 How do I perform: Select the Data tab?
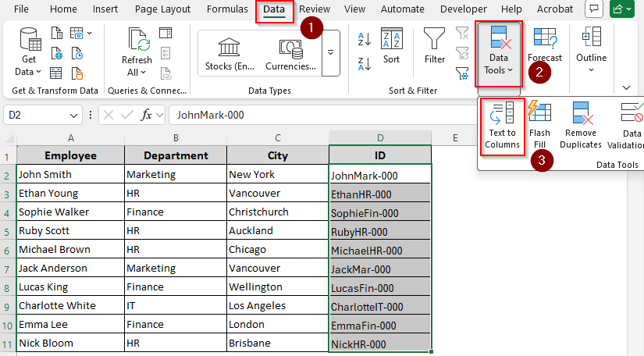[x=274, y=10]
